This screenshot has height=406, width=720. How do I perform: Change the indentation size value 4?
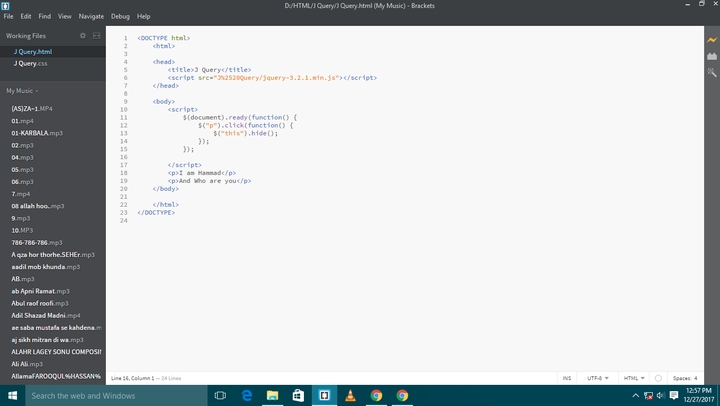pyautogui.click(x=695, y=378)
